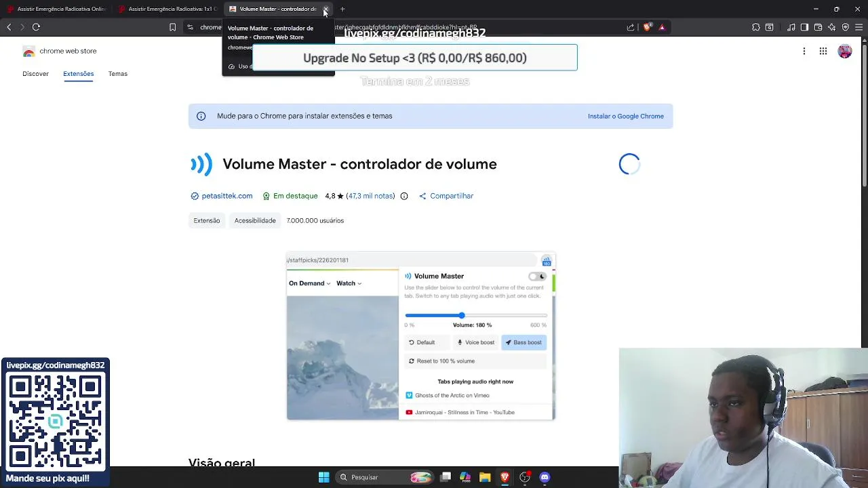Screen dimensions: 868x488
Task: Click the Compartilhar share link
Action: click(x=446, y=196)
